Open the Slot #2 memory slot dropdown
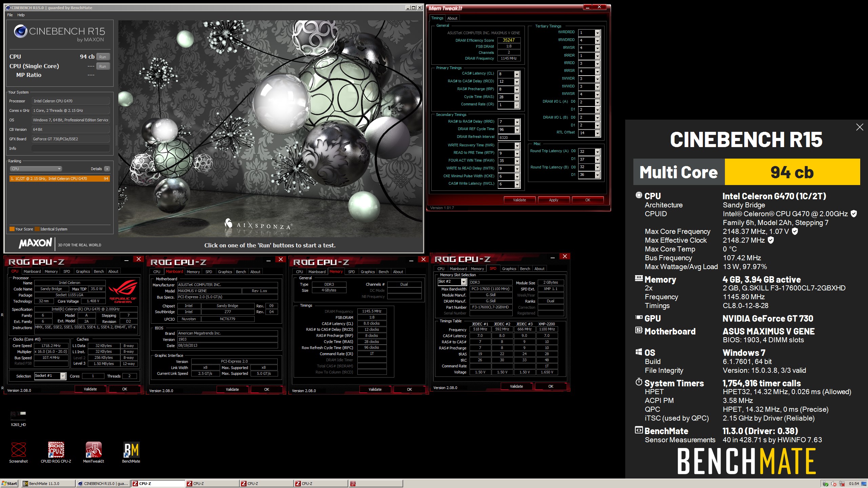 (463, 282)
